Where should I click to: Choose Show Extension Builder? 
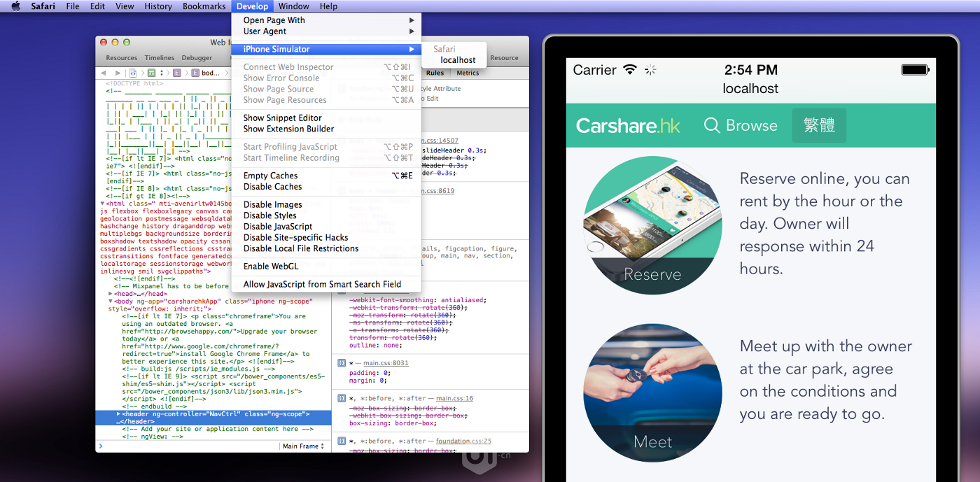[326, 129]
